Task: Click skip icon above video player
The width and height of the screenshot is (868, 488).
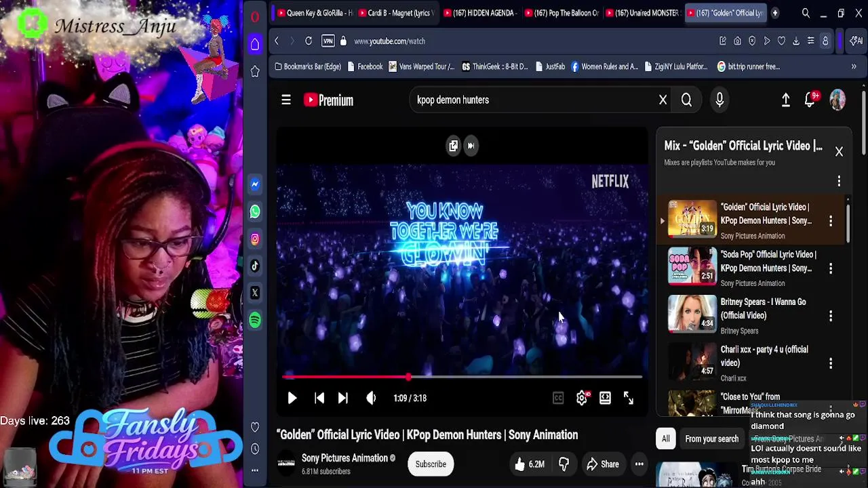Action: [471, 146]
